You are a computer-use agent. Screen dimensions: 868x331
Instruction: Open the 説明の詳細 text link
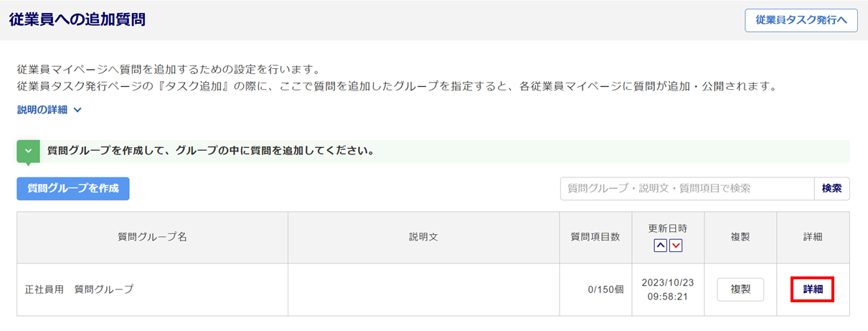42,110
